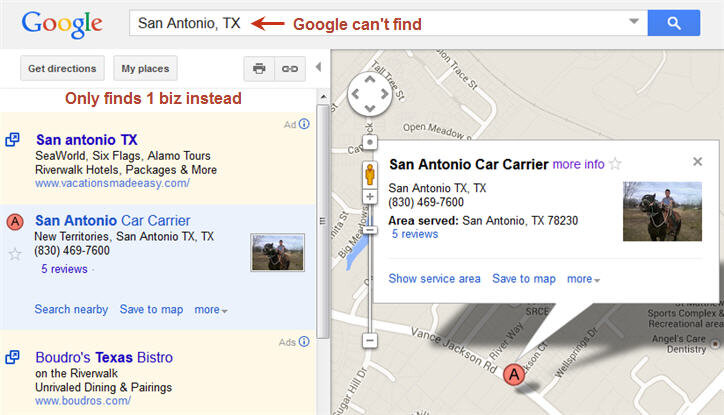Click the my location button under compass
The width and height of the screenshot is (724, 415).
tap(369, 142)
